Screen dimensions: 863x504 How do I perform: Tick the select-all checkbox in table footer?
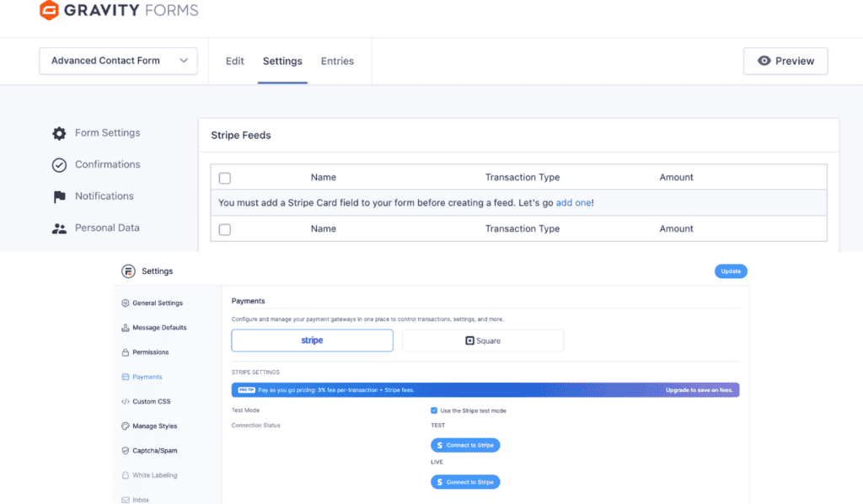point(224,229)
